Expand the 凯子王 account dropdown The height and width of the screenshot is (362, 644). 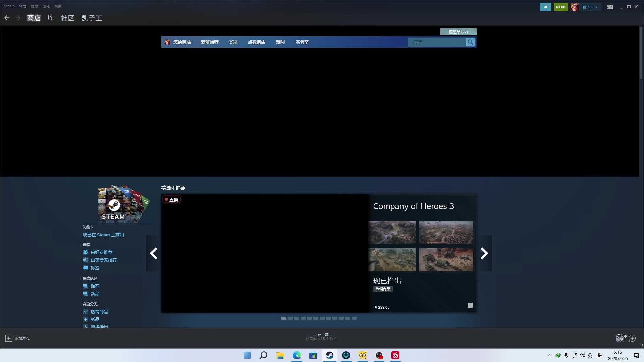590,7
